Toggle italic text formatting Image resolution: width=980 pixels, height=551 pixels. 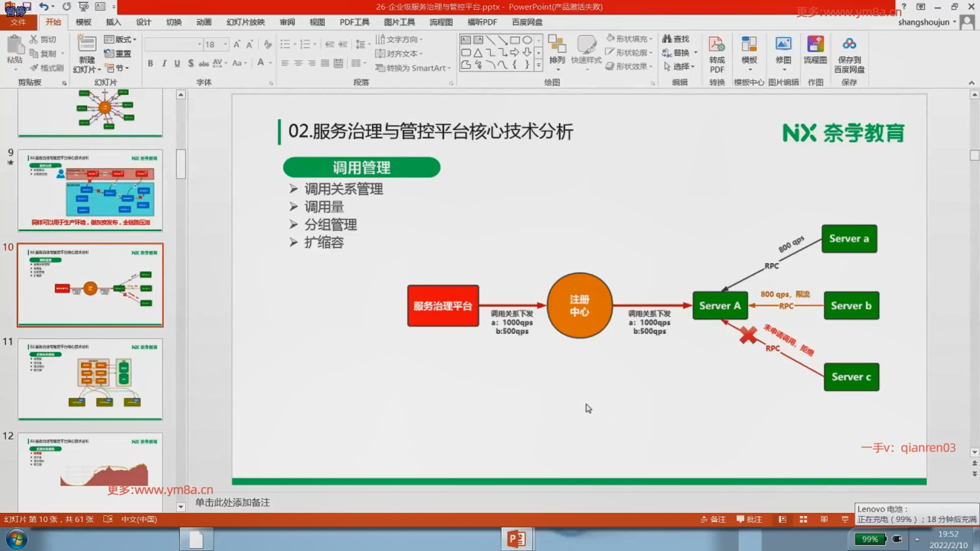pos(164,63)
